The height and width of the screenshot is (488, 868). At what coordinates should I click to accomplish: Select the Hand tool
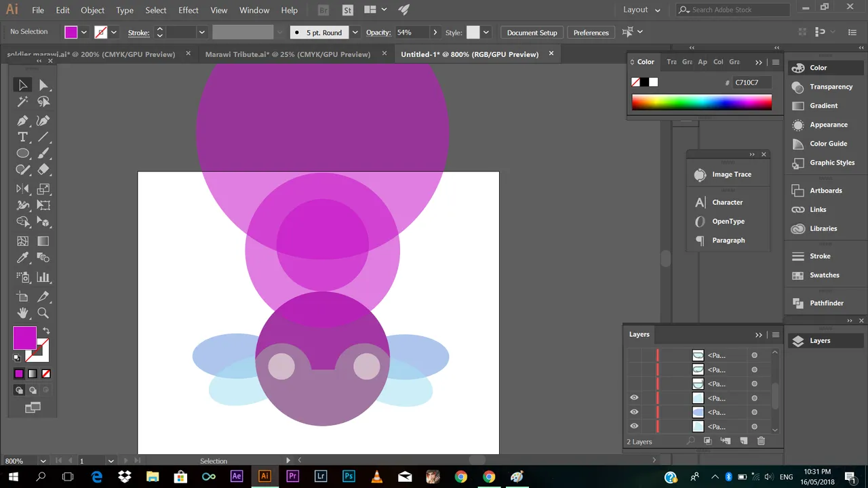click(22, 313)
